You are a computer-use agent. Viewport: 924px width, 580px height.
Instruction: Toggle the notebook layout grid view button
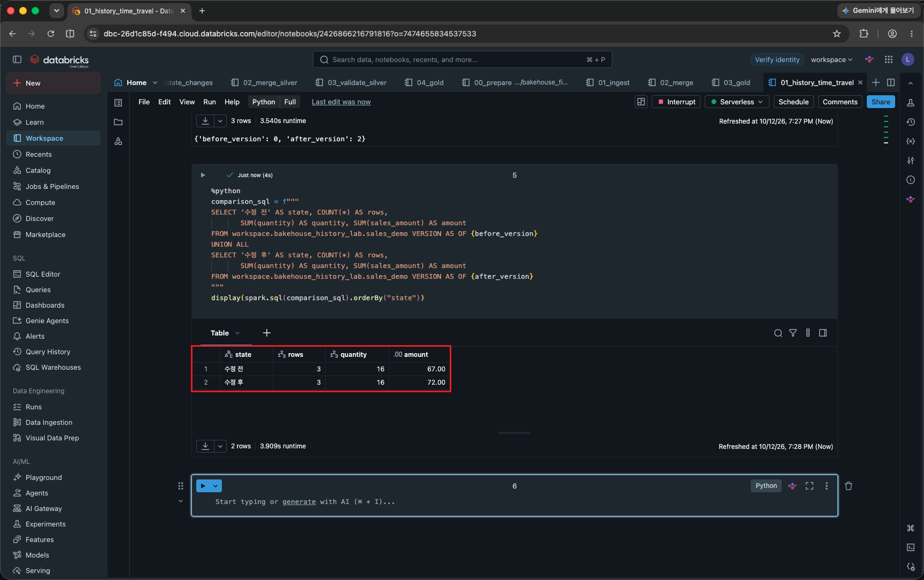tap(641, 102)
